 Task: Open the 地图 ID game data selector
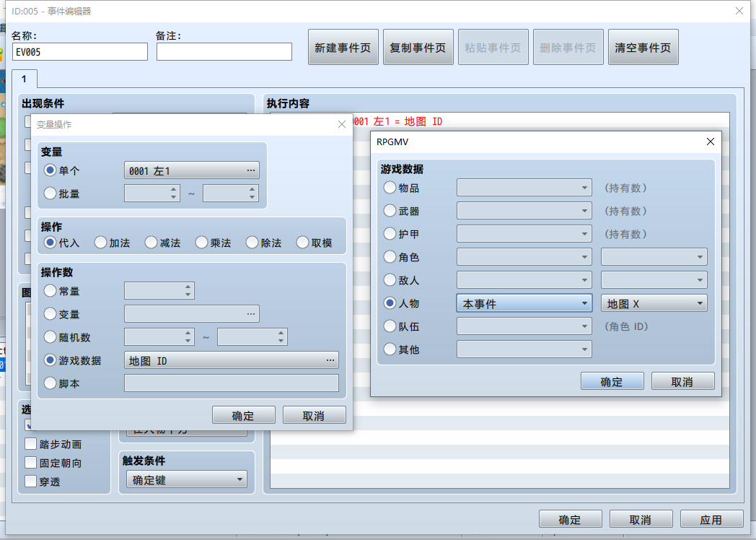click(232, 360)
